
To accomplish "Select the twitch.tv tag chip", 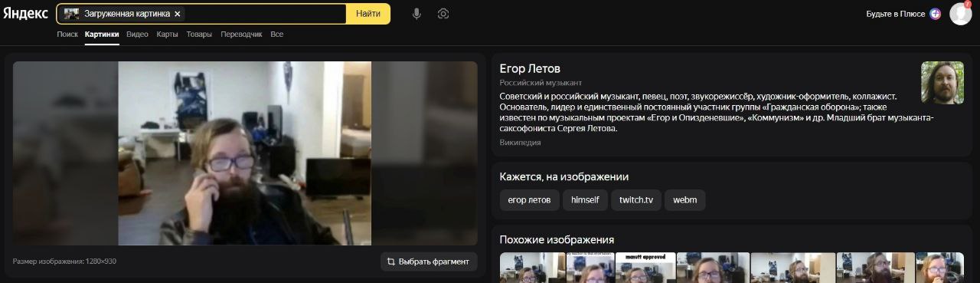I will (636, 200).
